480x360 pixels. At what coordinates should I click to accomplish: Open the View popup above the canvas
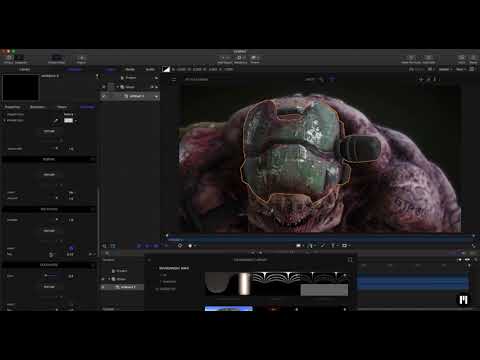(x=461, y=69)
